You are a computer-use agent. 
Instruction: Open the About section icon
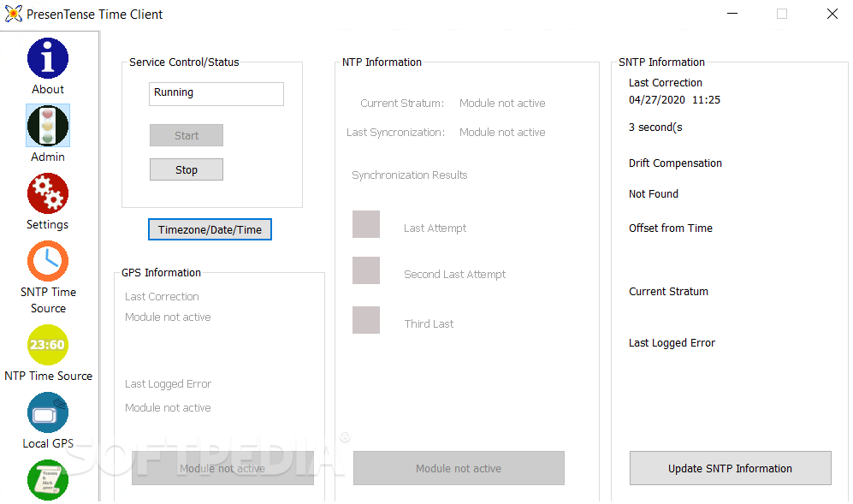tap(48, 57)
